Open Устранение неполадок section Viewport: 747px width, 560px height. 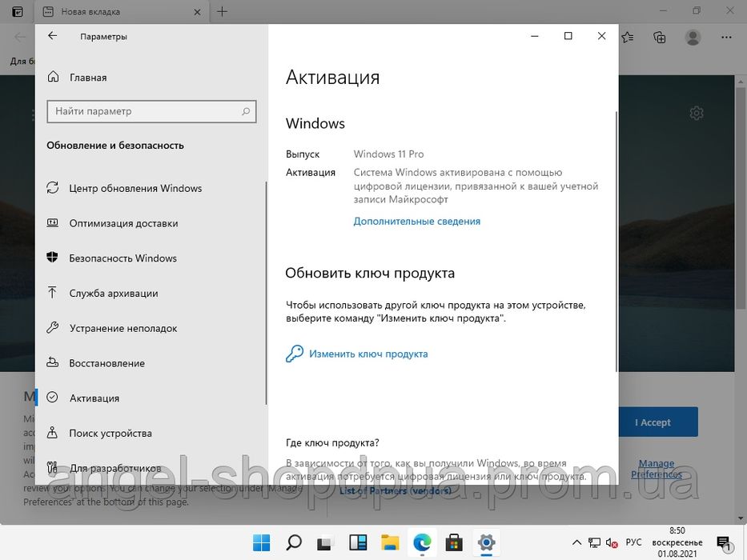click(x=112, y=328)
